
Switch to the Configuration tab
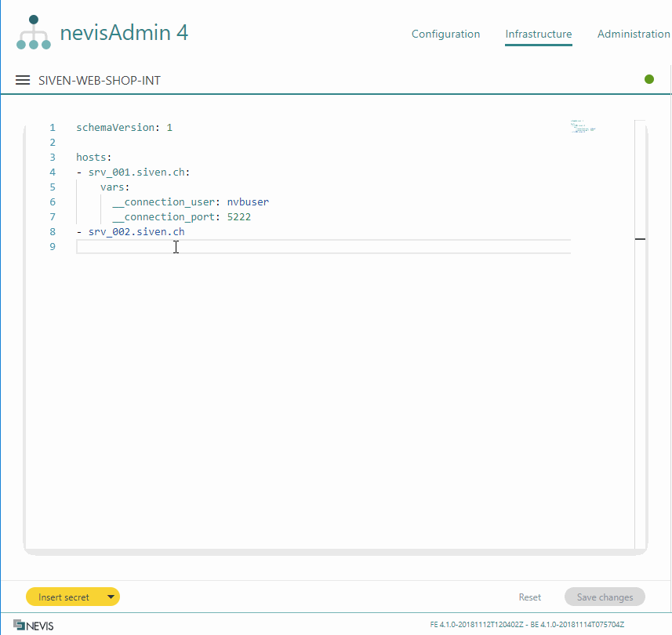pos(445,34)
